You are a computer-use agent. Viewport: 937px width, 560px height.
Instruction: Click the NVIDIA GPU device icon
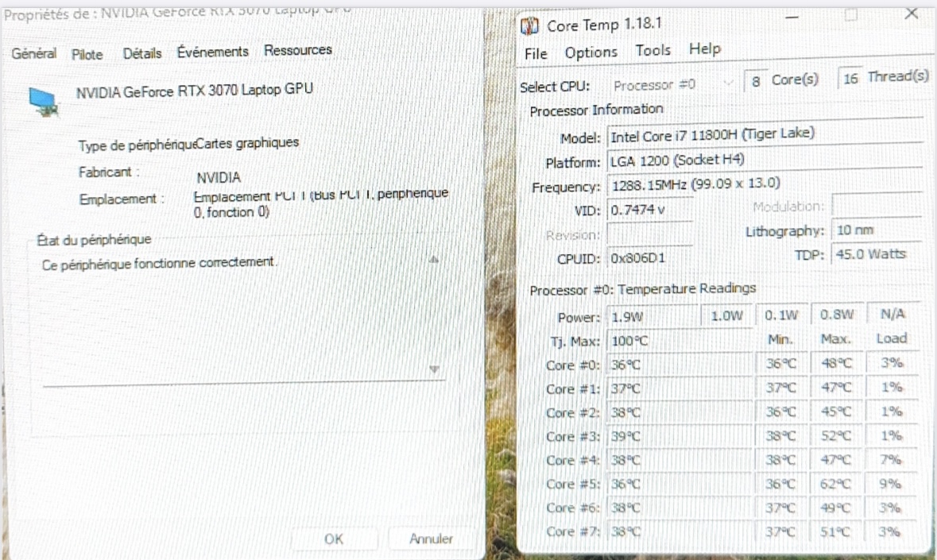(44, 101)
